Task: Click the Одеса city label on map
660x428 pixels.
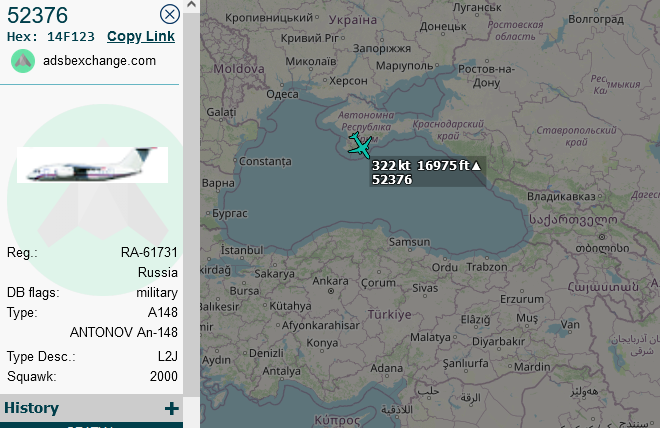Action: (x=282, y=94)
